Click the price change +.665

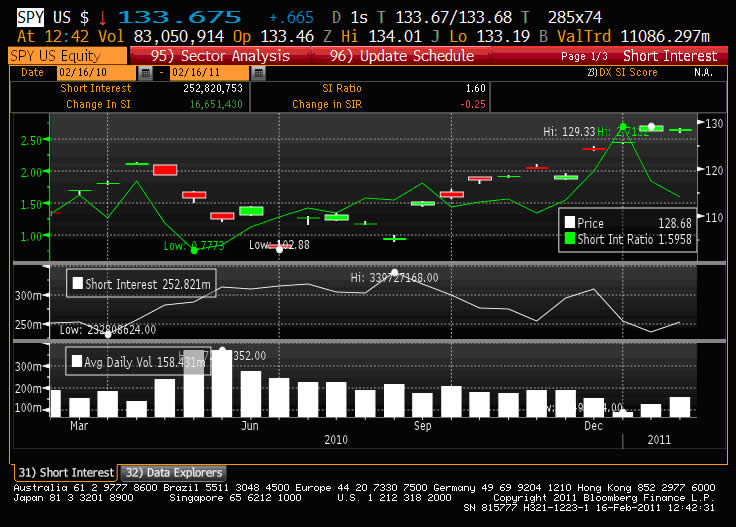291,18
